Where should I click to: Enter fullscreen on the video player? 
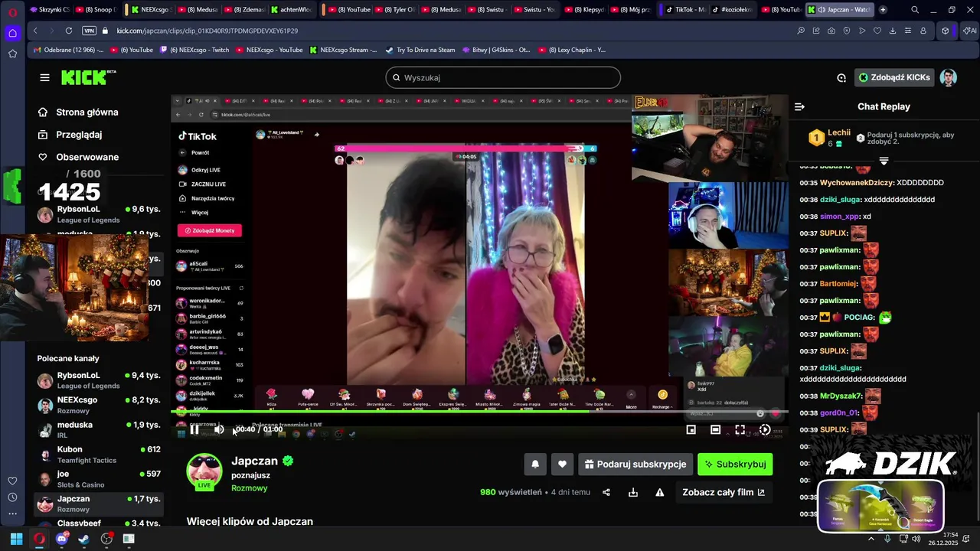click(740, 430)
